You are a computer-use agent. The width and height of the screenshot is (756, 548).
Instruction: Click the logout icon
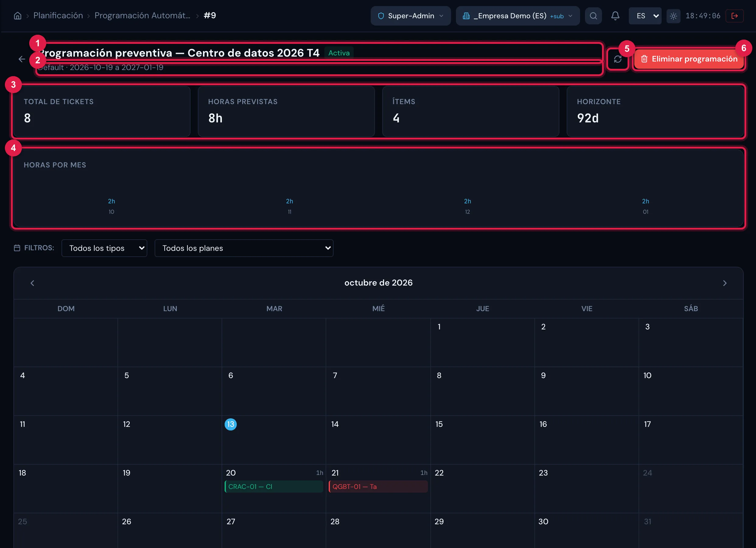pos(734,16)
